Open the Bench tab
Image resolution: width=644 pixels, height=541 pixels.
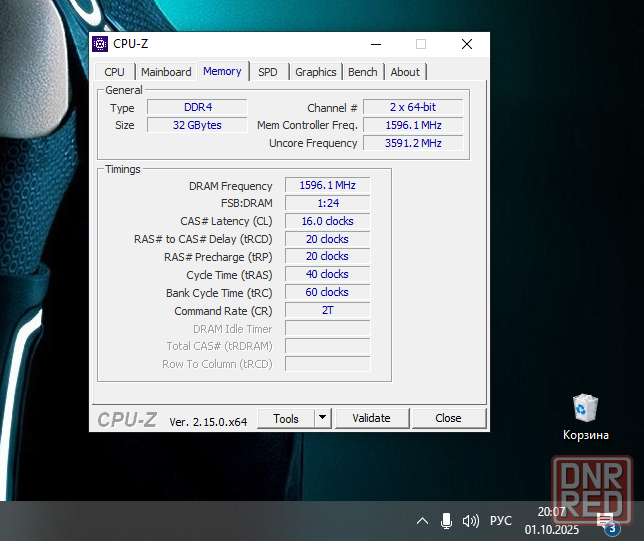363,72
